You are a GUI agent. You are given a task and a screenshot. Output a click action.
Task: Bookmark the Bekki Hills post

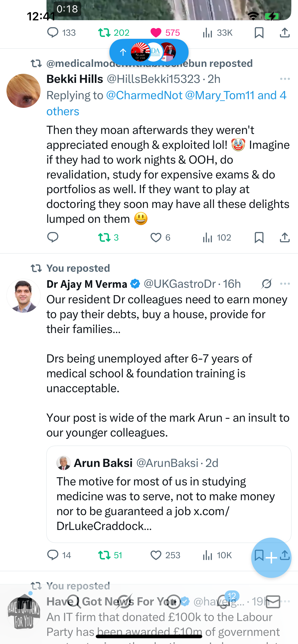pyautogui.click(x=259, y=237)
